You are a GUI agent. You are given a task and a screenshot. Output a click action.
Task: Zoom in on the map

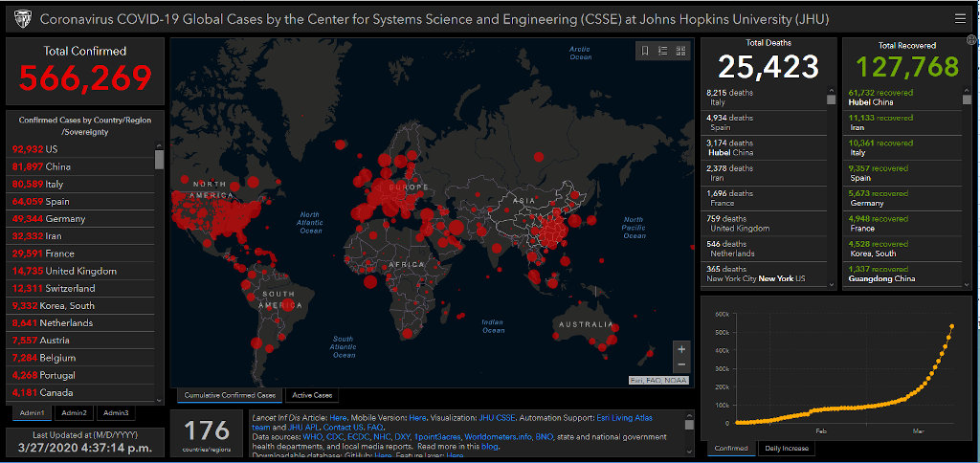680,349
